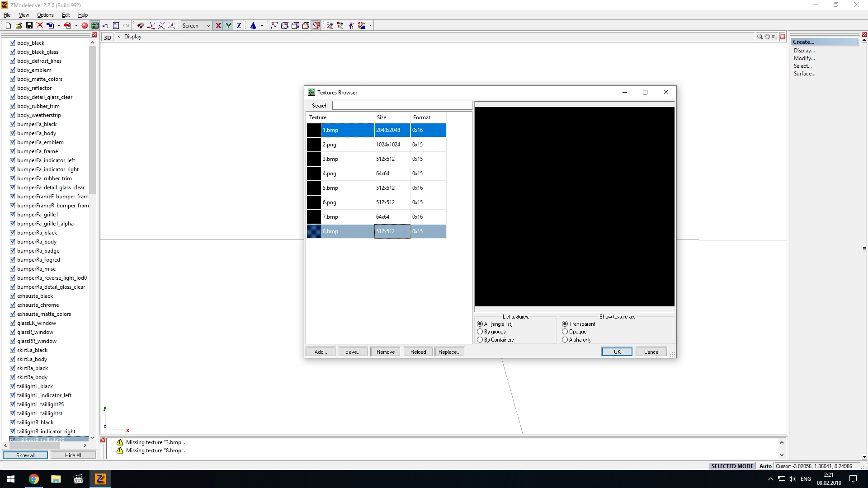Click the black thumbnail of 3.bmp
This screenshot has height=488, width=868.
point(314,159)
